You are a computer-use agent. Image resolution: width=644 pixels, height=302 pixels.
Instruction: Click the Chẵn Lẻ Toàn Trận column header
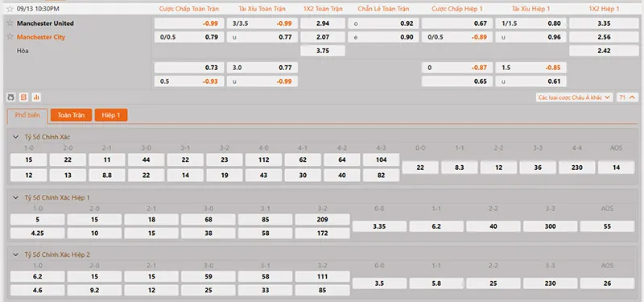coord(383,9)
